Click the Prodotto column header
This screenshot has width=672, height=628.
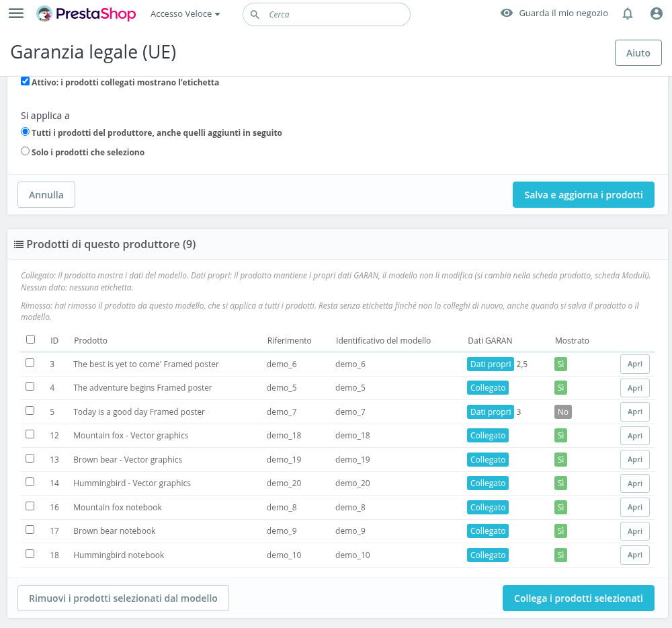point(91,340)
